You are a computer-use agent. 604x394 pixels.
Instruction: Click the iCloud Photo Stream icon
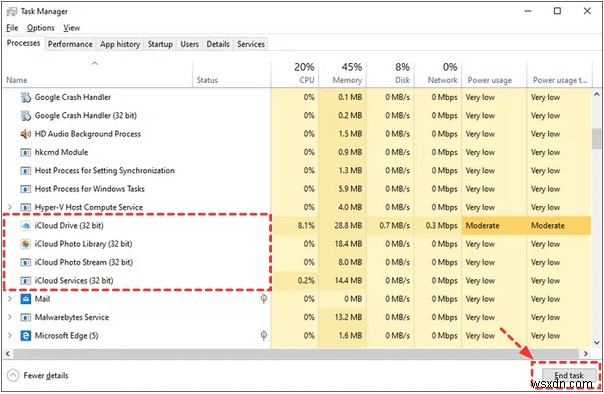(25, 263)
